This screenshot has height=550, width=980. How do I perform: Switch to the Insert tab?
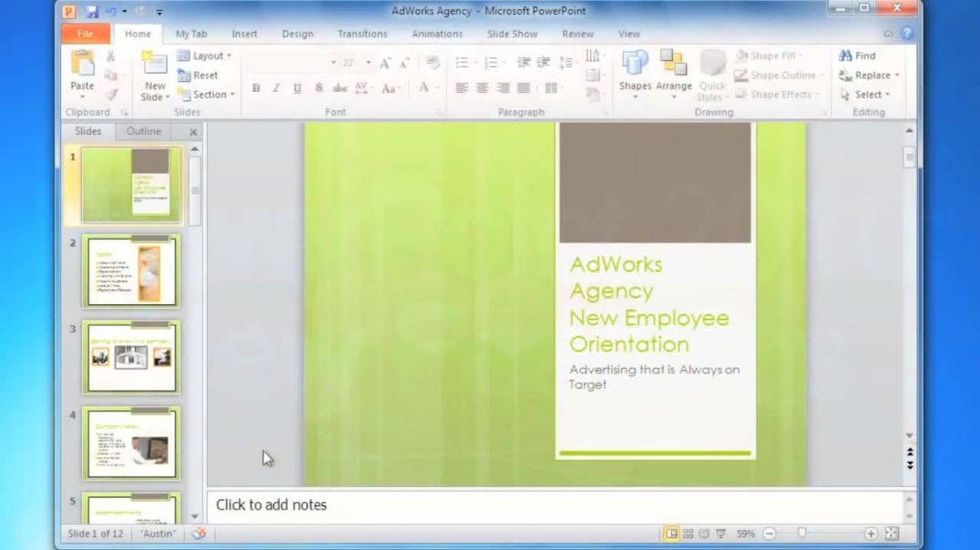[244, 34]
